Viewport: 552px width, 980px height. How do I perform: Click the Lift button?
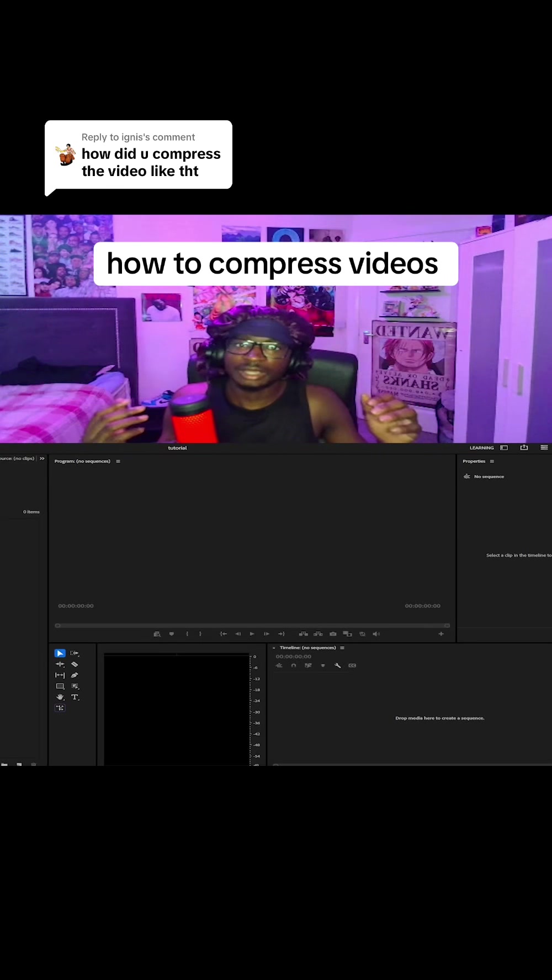tap(304, 634)
